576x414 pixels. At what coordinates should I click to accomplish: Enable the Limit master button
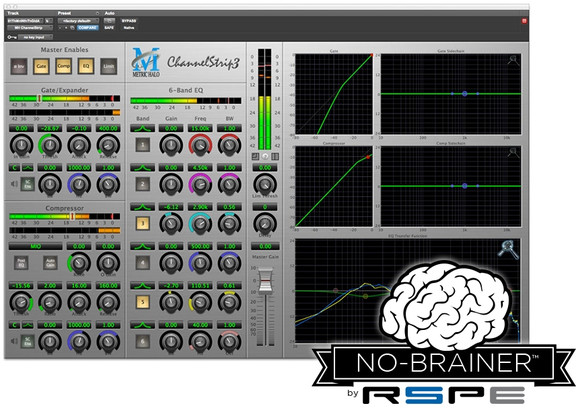coord(108,66)
